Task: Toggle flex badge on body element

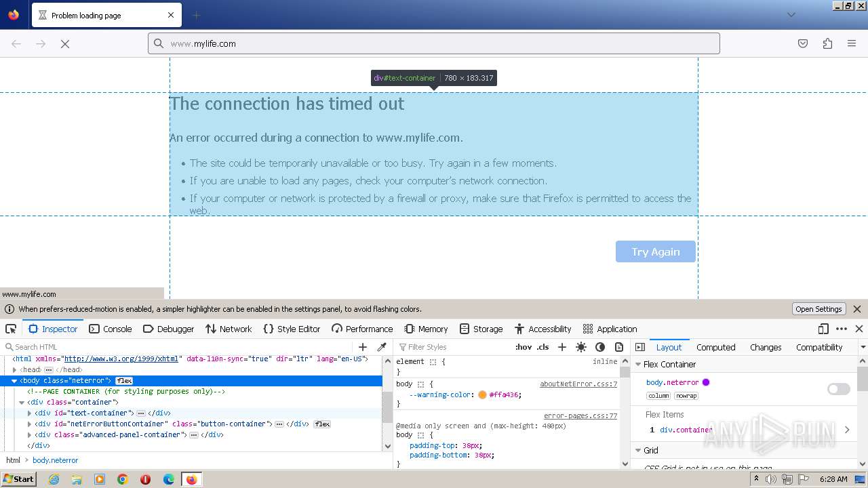Action: pyautogui.click(x=124, y=381)
